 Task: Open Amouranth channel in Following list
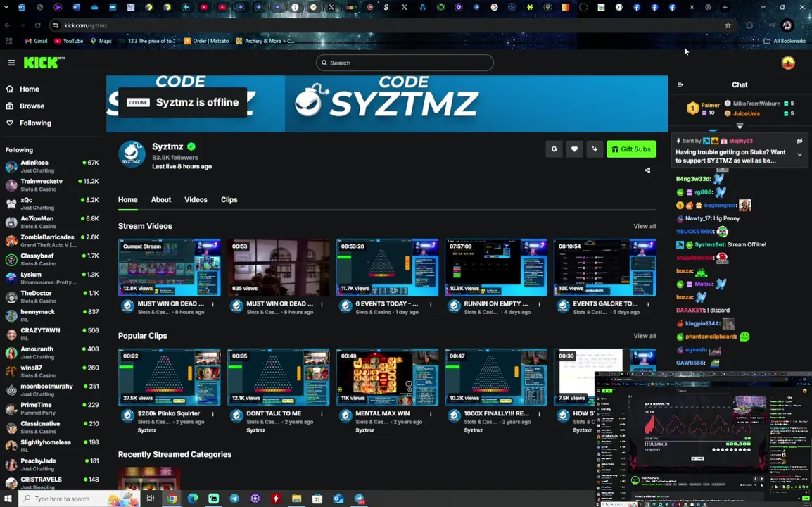pyautogui.click(x=52, y=353)
